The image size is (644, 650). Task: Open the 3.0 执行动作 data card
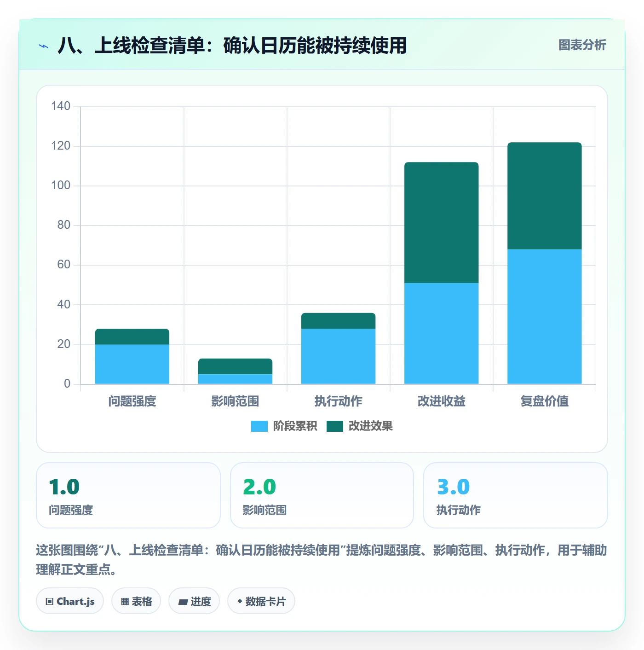pyautogui.click(x=516, y=495)
